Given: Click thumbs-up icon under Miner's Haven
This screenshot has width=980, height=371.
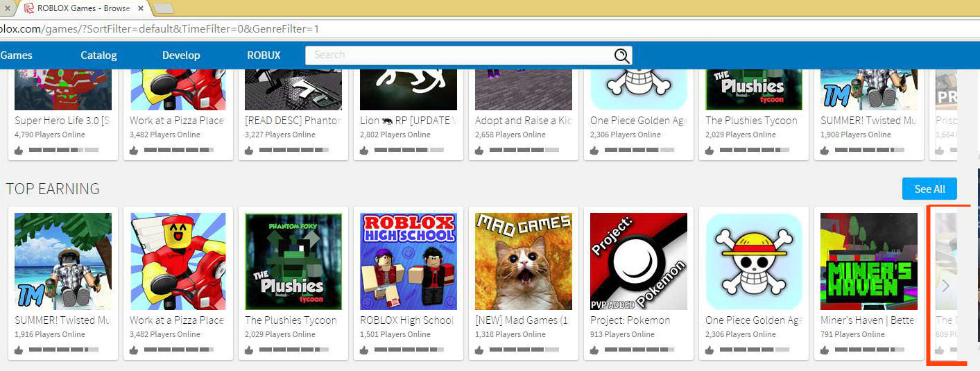Looking at the screenshot, I should tap(825, 350).
